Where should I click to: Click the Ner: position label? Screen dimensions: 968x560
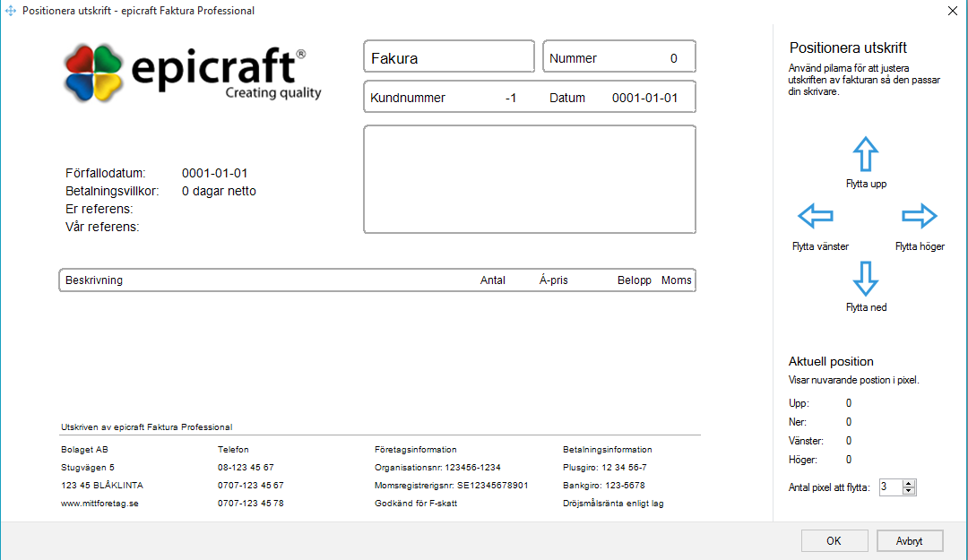[x=798, y=422]
